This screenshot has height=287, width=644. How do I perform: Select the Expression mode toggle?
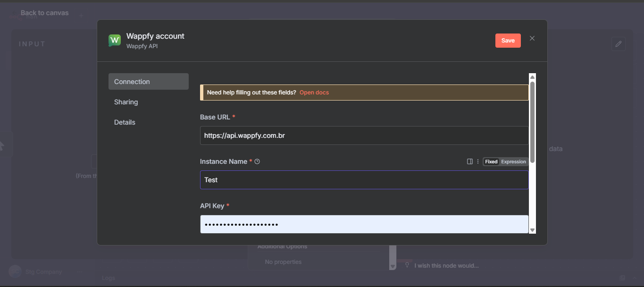click(513, 161)
